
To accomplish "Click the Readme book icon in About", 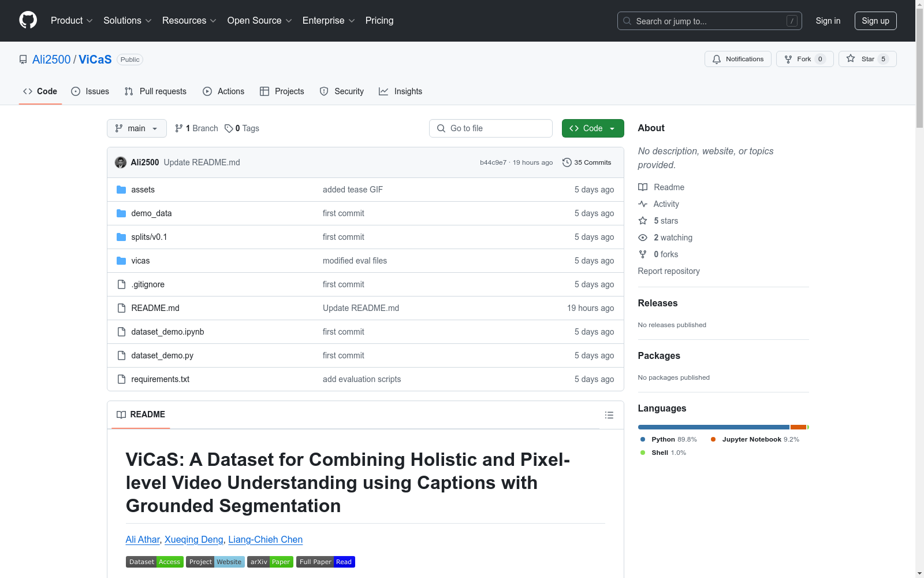I will (x=643, y=187).
